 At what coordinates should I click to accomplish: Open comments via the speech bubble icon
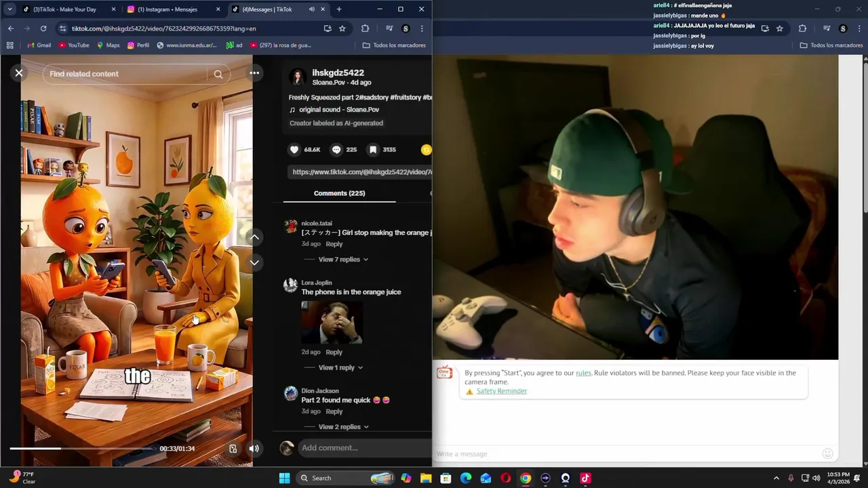(x=336, y=150)
